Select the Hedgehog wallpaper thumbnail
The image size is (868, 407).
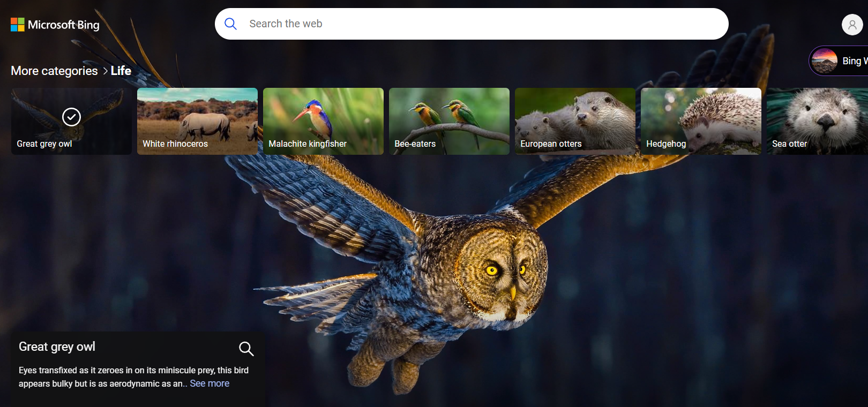[701, 121]
